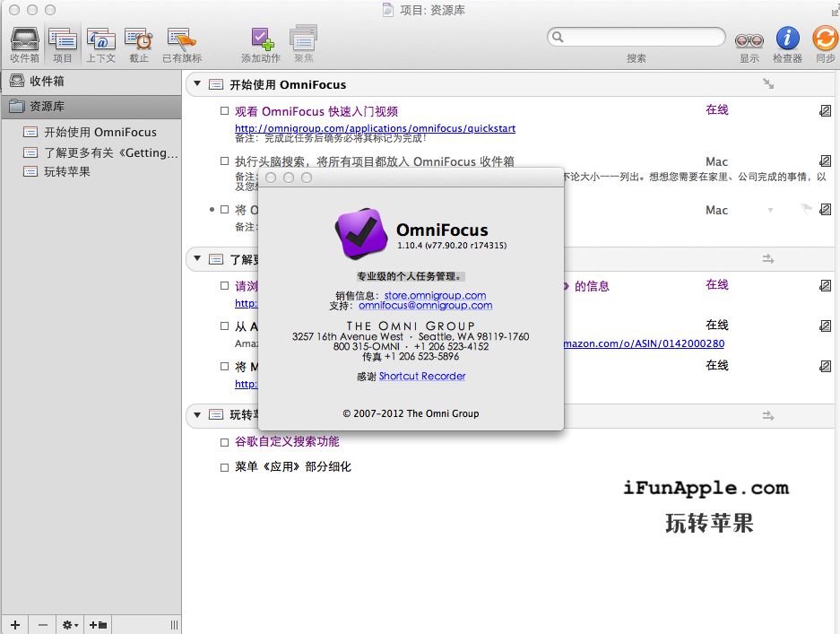The image size is (840, 634).
Task: Click omnifocus@omnigroup.com support email link
Action: click(x=425, y=306)
